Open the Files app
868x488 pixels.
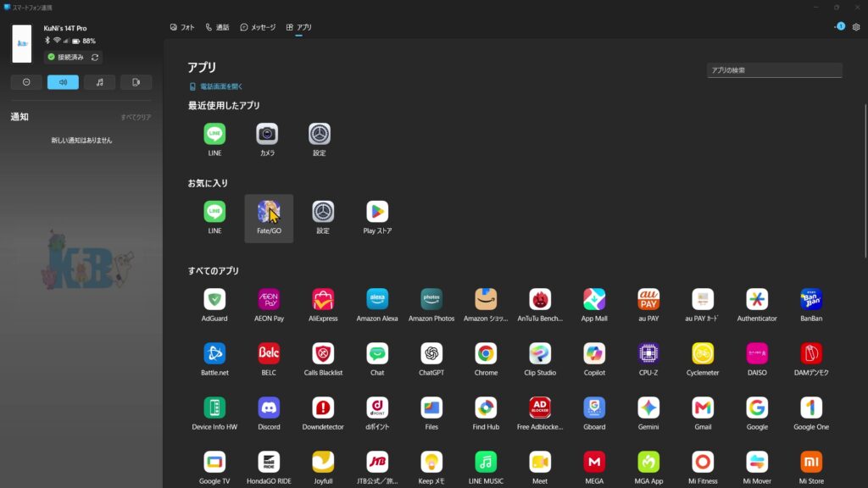431,408
